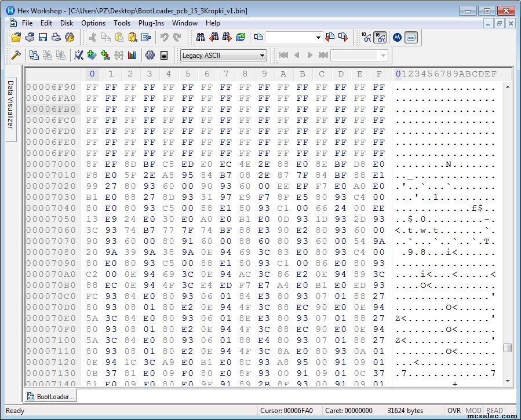Open the Disk menu
Viewport: 521px width, 420px height.
pyautogui.click(x=67, y=23)
